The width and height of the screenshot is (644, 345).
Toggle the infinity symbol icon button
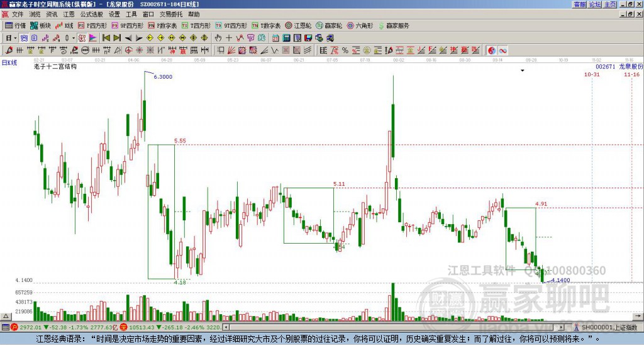(502, 50)
